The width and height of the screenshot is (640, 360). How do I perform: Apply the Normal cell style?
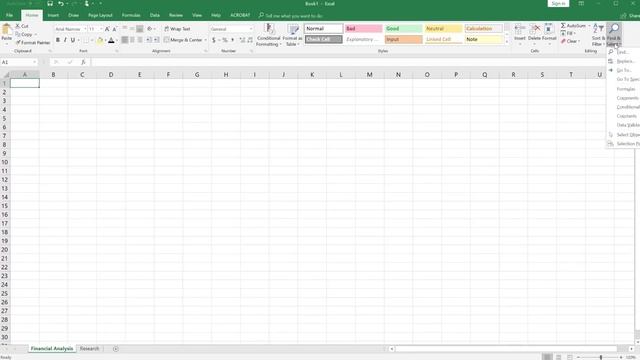click(x=324, y=29)
